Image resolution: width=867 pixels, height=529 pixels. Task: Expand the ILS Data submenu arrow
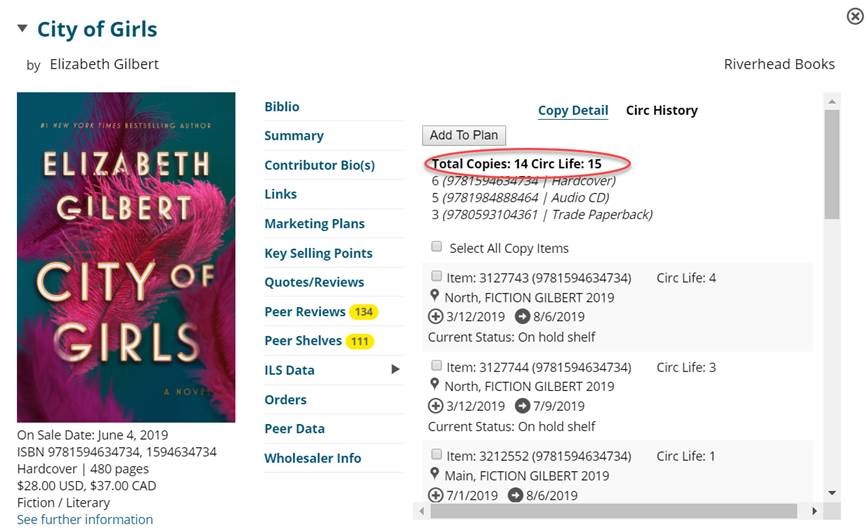pos(395,370)
